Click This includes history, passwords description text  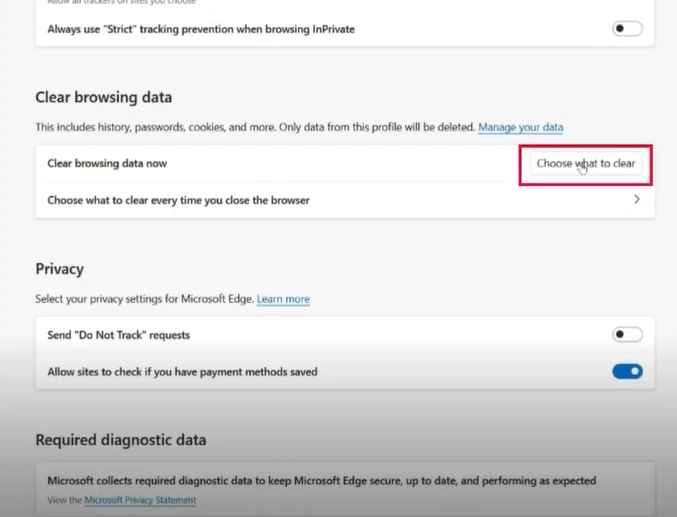[256, 127]
